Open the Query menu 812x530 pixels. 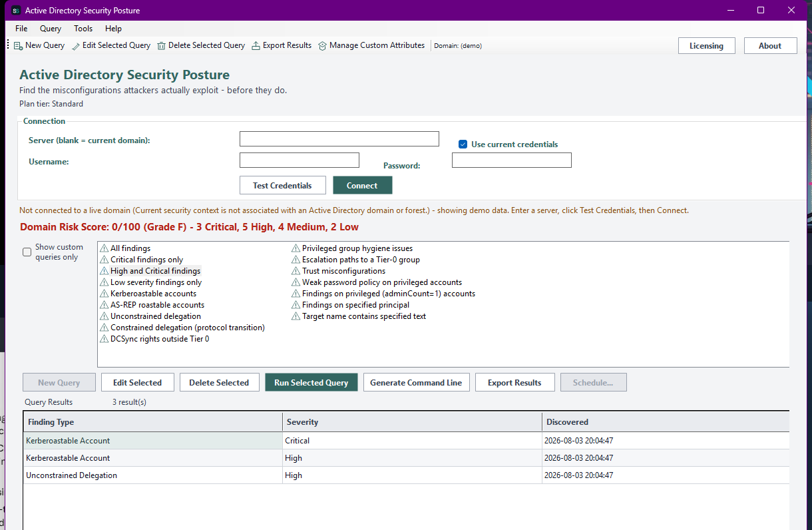[x=51, y=29]
